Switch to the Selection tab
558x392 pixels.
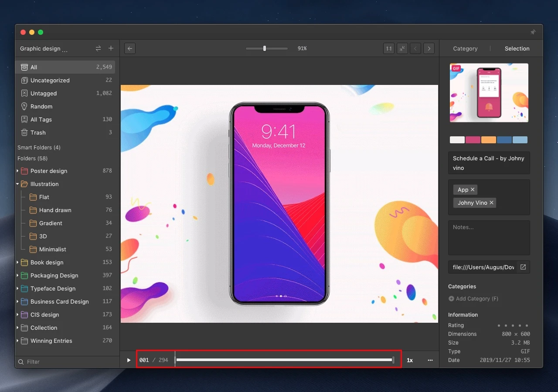tap(517, 48)
